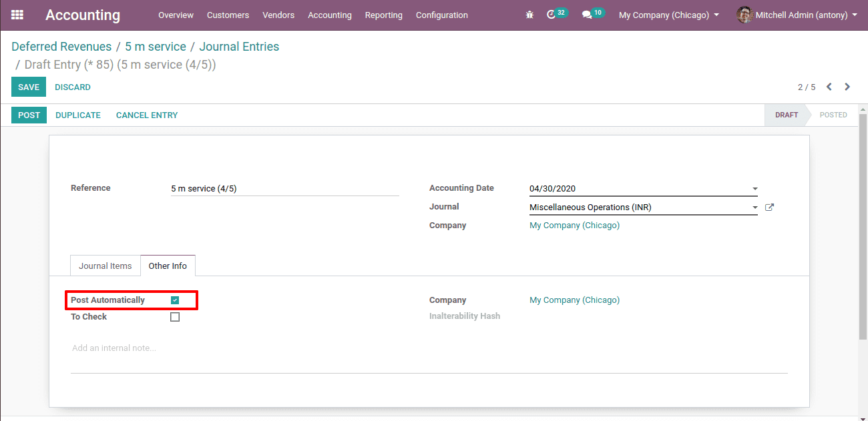Open Customers menu

[228, 15]
